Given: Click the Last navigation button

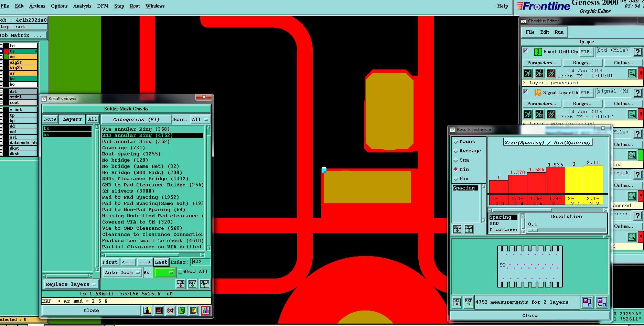Looking at the screenshot, I should point(161,262).
